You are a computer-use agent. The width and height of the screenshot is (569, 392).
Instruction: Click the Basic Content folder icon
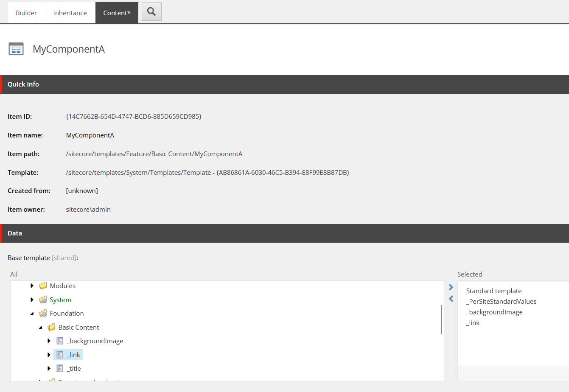point(51,328)
